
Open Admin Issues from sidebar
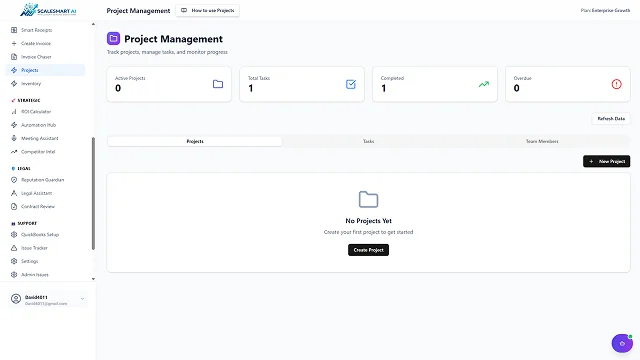[45, 275]
